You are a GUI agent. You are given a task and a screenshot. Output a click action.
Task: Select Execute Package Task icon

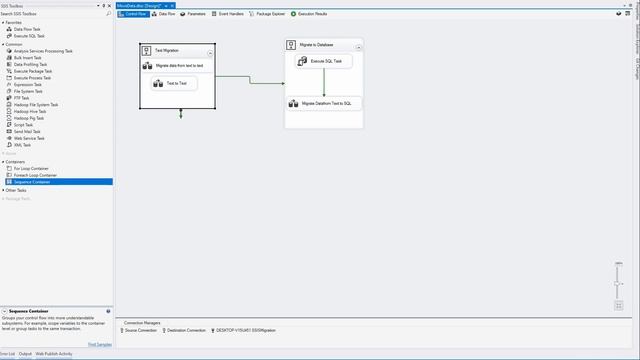(x=9, y=71)
